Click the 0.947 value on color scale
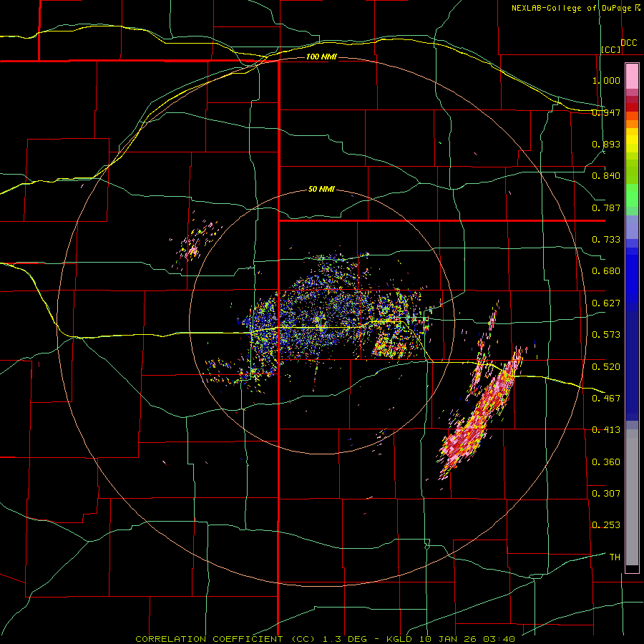The width and height of the screenshot is (644, 644). (x=606, y=112)
